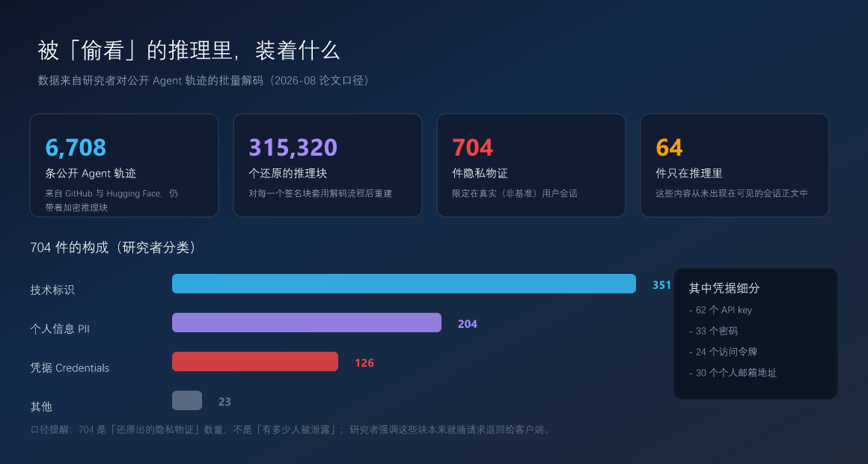Select the 件隐私物证 label

(480, 174)
